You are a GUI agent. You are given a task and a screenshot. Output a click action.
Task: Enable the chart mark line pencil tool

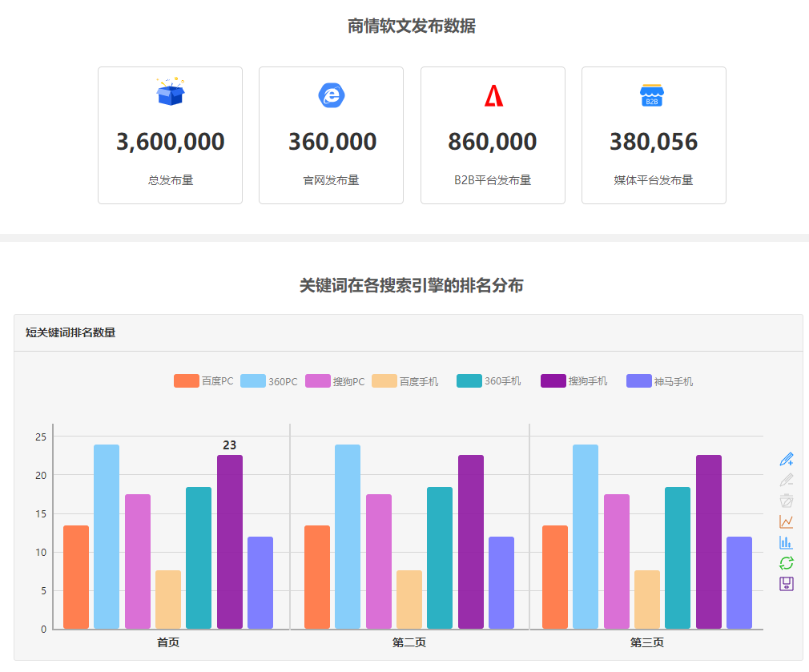click(787, 459)
